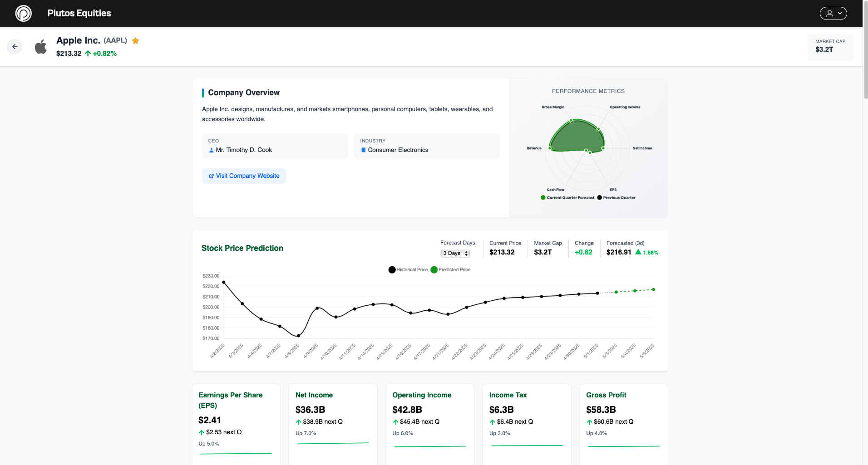Click the Plutos Equities logo icon
The width and height of the screenshot is (868, 465).
[x=24, y=13]
